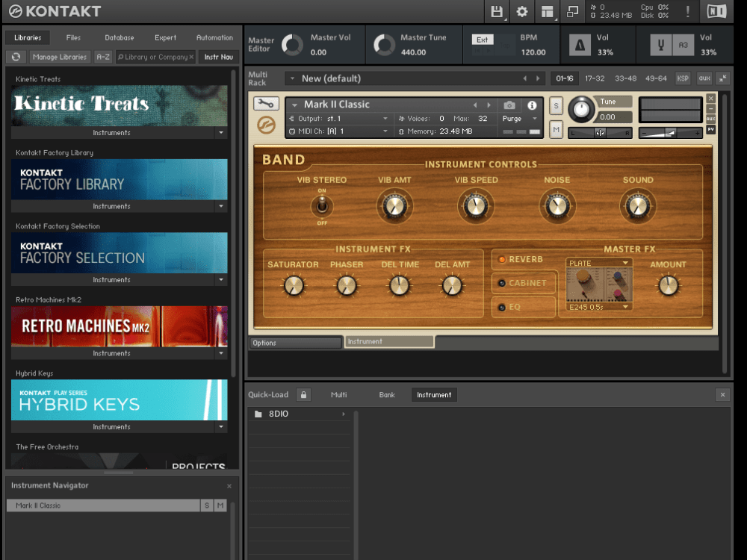Open the PLATE reverb type dropdown
The height and width of the screenshot is (560, 747).
(x=625, y=263)
